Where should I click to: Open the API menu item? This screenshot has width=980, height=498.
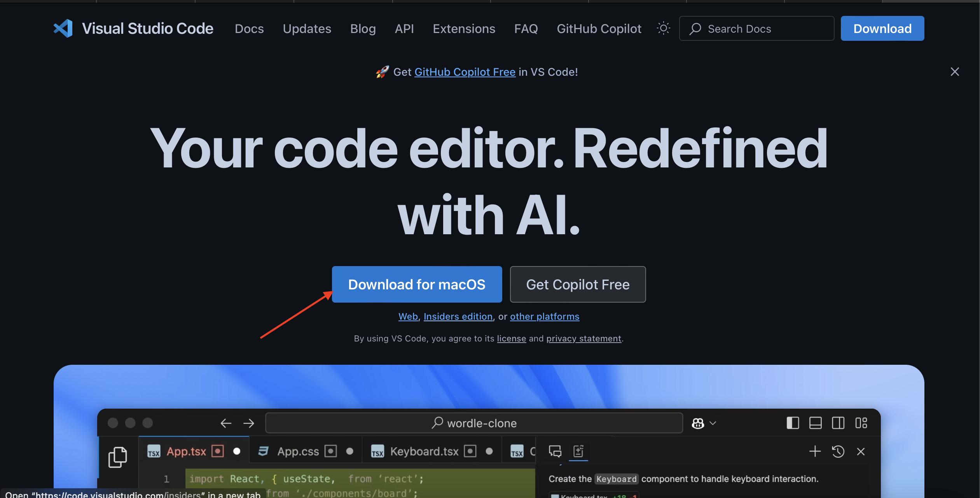click(x=404, y=29)
